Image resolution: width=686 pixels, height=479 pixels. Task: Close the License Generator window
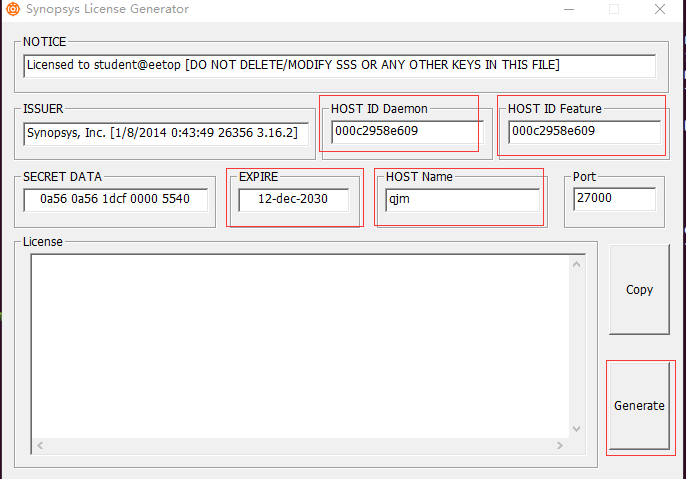pyautogui.click(x=660, y=9)
